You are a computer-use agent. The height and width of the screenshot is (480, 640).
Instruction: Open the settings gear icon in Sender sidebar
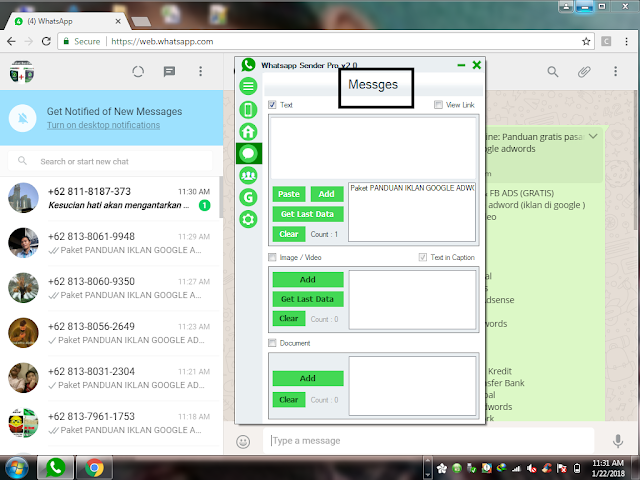coord(248,220)
